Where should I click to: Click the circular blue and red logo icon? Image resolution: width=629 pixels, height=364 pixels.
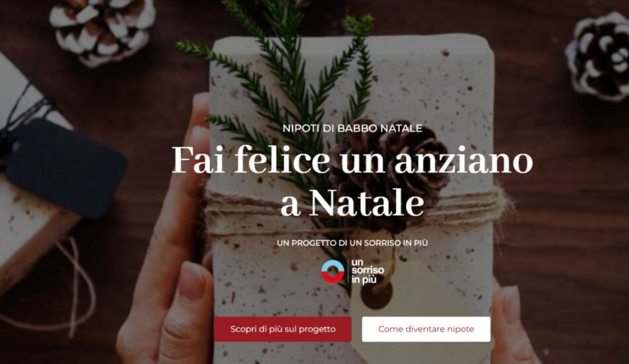coord(332,271)
